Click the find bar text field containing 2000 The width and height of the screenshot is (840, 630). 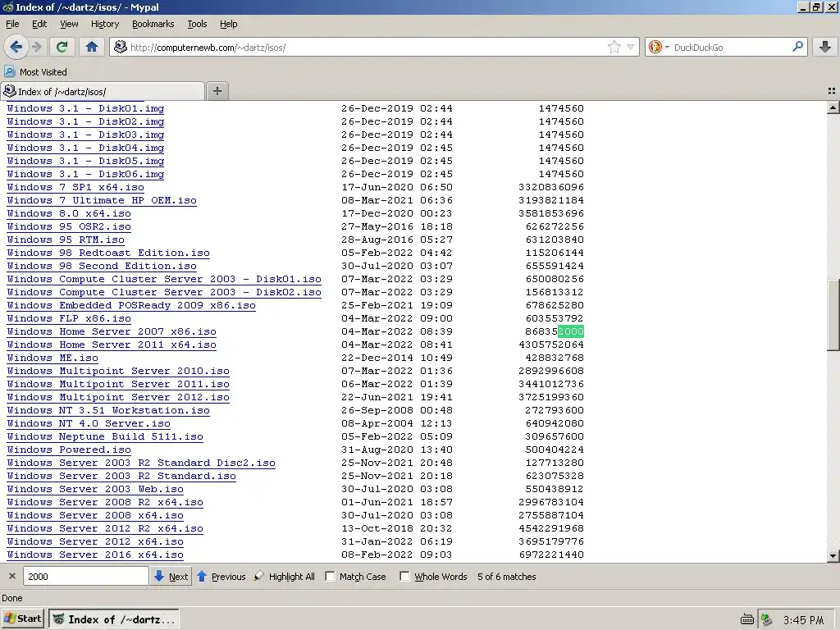[x=85, y=577]
